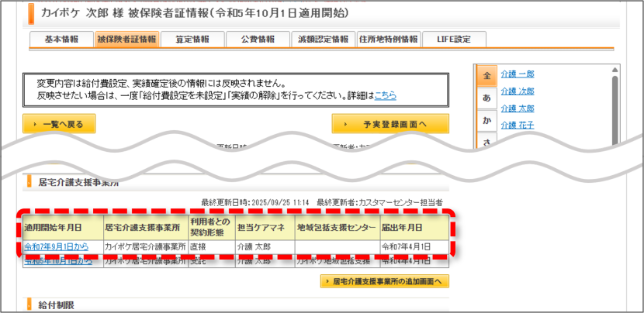Open the 予実登録画面へ button
Screen dimensions: 644x313
[x=390, y=124]
